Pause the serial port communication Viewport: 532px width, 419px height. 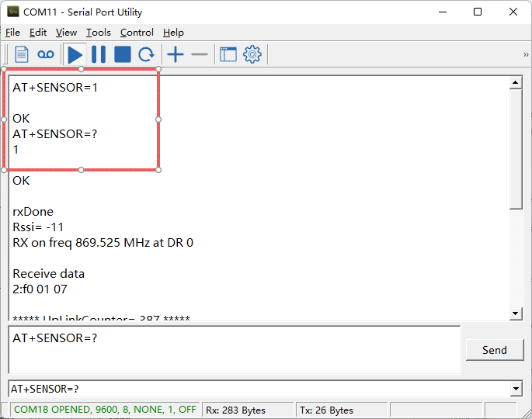pyautogui.click(x=99, y=54)
